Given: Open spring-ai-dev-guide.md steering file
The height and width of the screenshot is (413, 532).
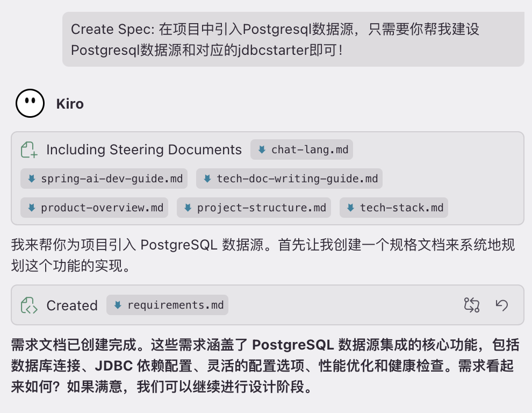Looking at the screenshot, I should coord(111,179).
